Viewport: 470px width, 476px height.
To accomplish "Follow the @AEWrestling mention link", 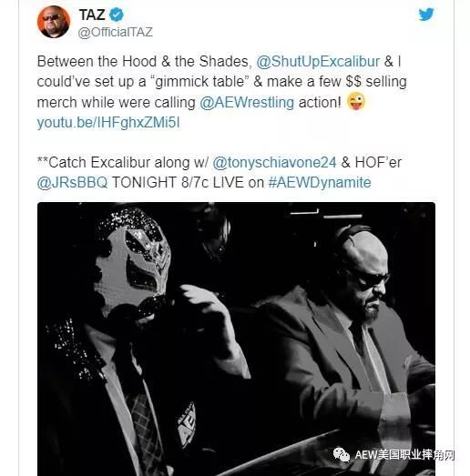I will [247, 103].
